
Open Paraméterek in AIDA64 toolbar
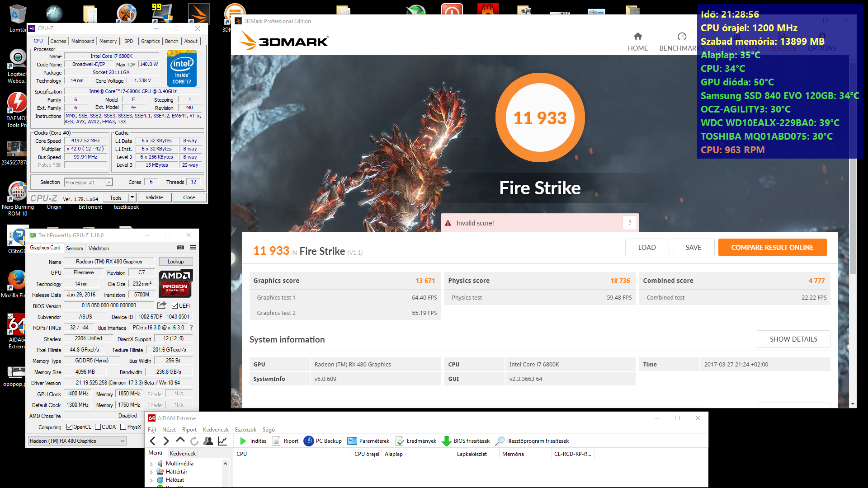click(368, 441)
